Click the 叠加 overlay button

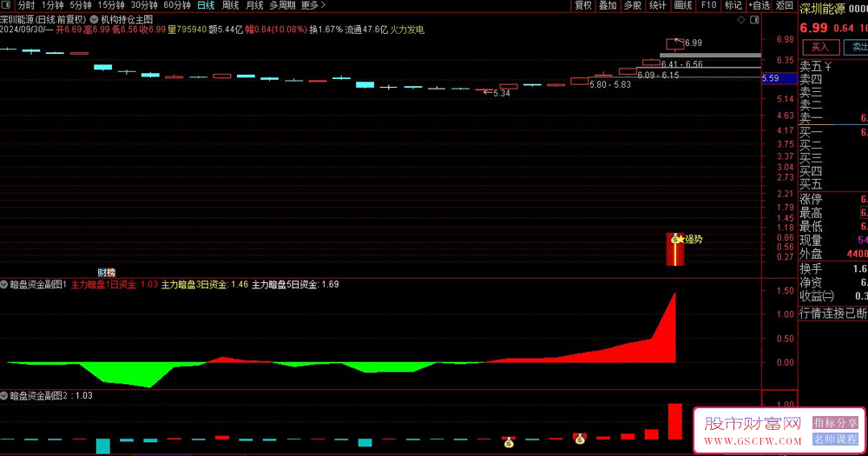pyautogui.click(x=608, y=5)
